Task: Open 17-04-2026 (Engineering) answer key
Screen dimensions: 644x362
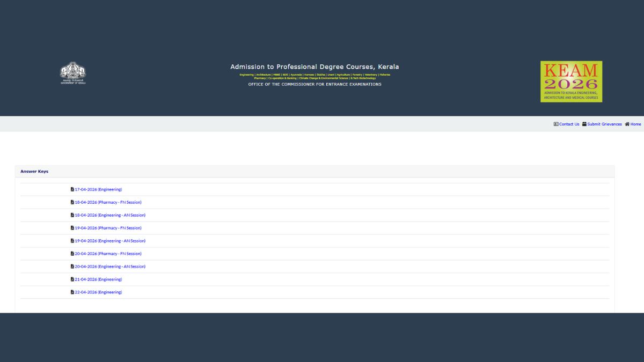Action: coord(98,189)
